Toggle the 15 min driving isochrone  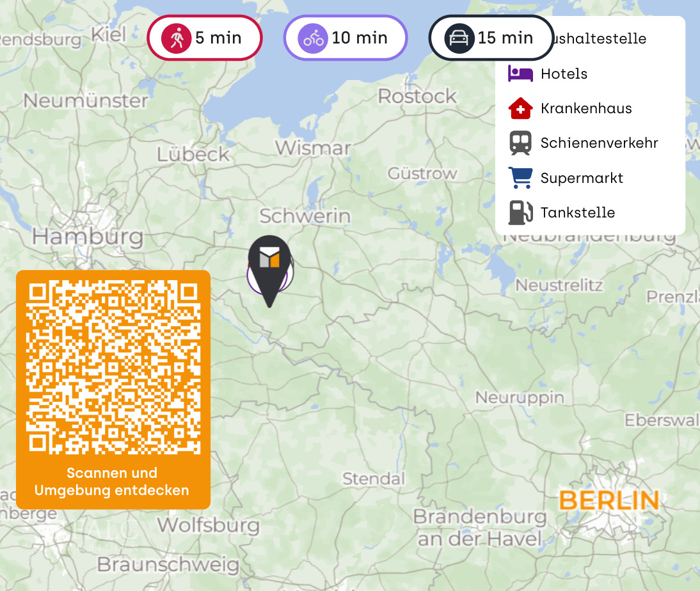coord(491,38)
